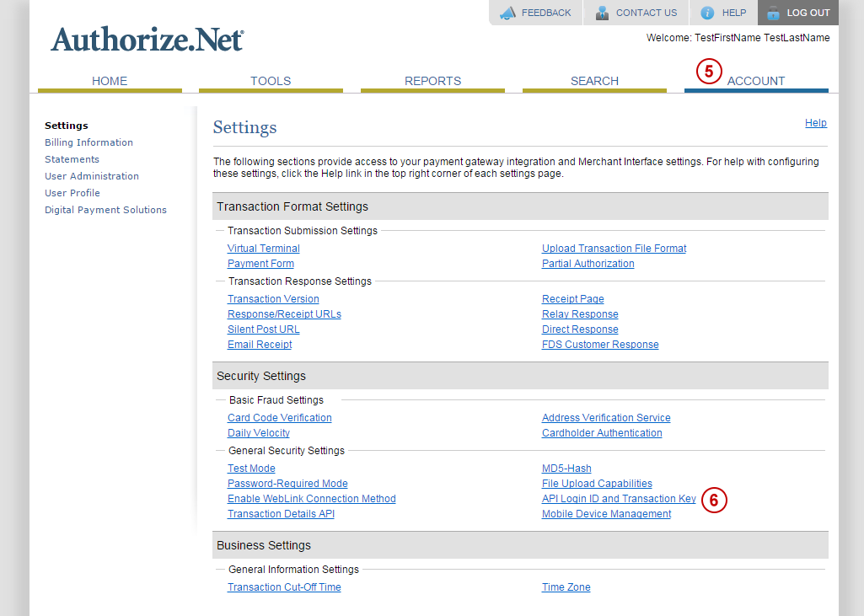864x616 pixels.
Task: Open the Time Zone link
Action: pyautogui.click(x=566, y=587)
